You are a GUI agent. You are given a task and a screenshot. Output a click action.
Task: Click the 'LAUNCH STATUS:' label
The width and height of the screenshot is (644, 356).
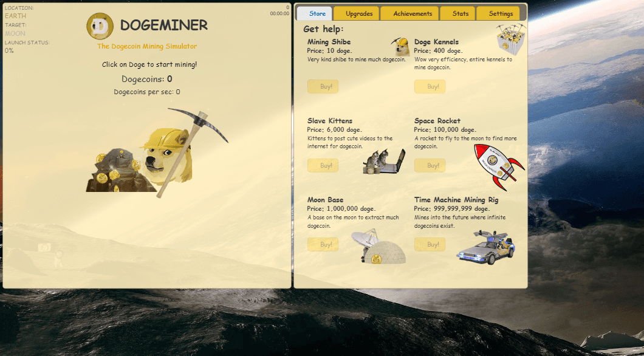tap(27, 43)
